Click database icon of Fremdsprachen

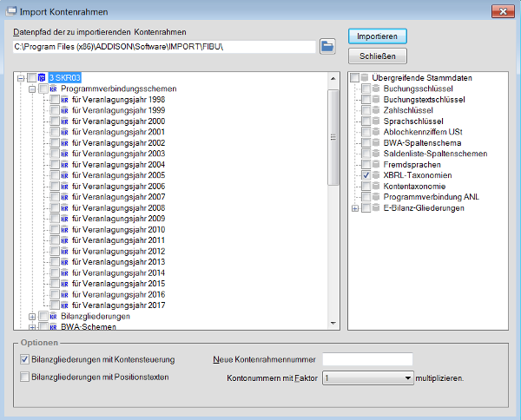tap(376, 164)
